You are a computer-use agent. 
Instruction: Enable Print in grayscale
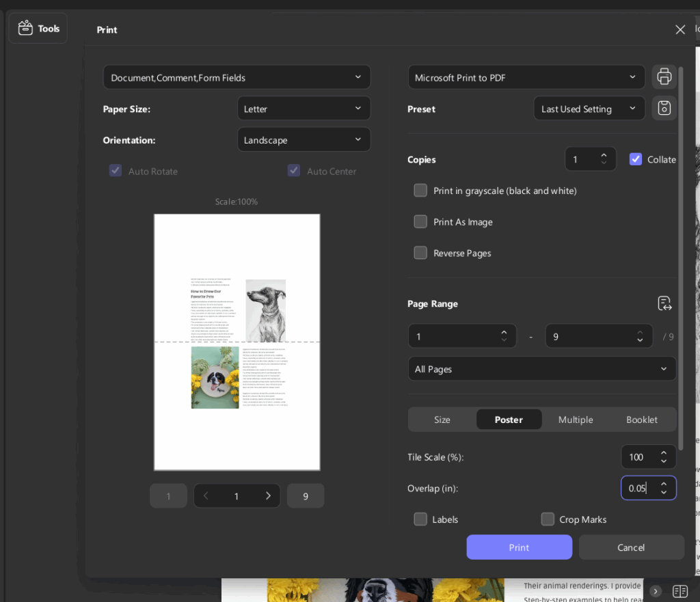(x=420, y=191)
